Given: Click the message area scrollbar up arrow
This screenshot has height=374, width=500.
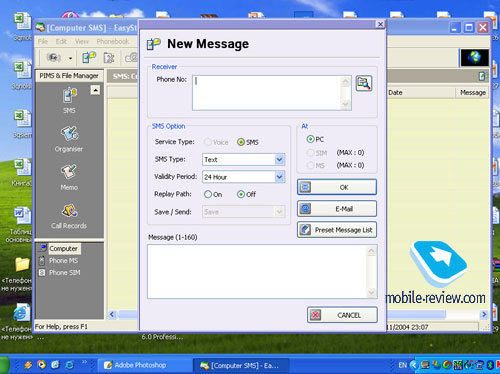Looking at the screenshot, I should tap(371, 251).
